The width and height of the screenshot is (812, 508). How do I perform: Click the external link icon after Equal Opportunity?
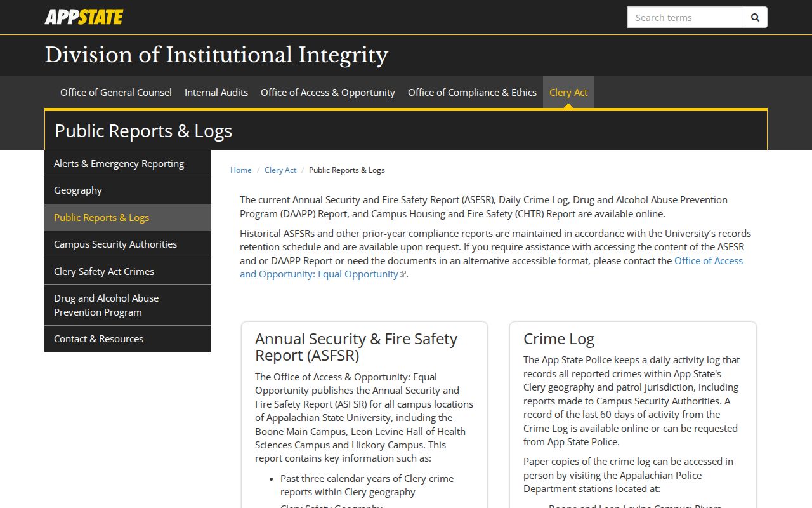402,274
